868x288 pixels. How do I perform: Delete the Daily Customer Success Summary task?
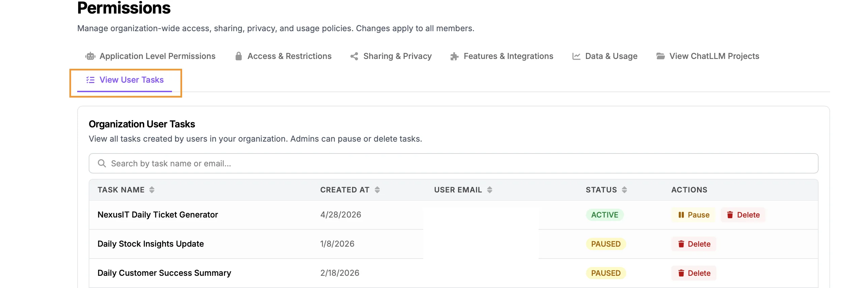(x=694, y=273)
